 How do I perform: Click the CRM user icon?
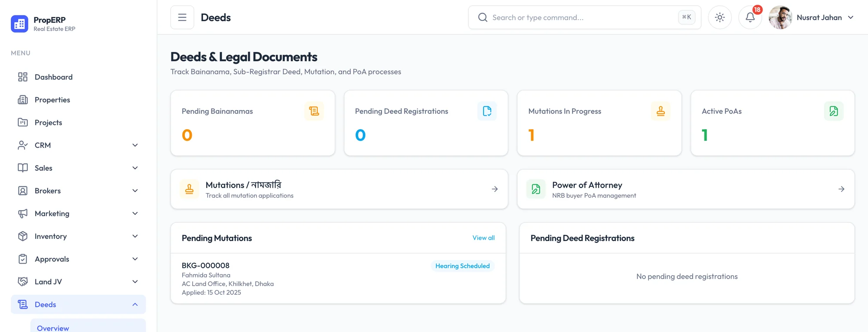pyautogui.click(x=23, y=145)
